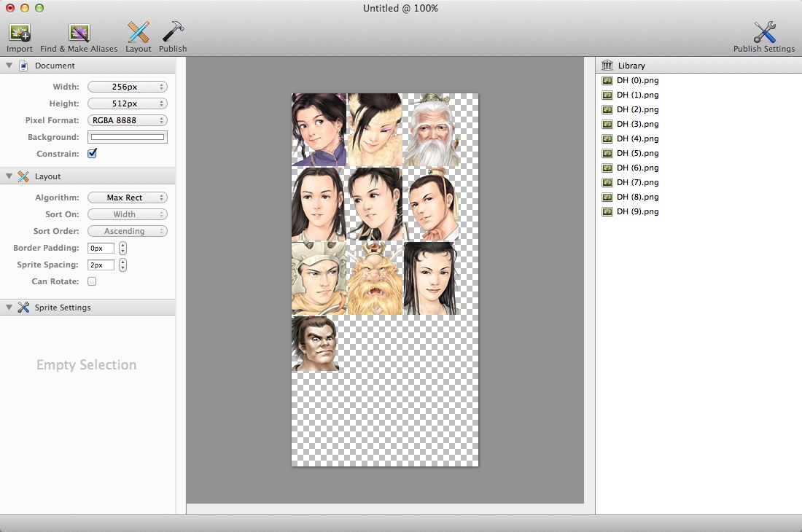The width and height of the screenshot is (802, 532).
Task: Open the Pixel Format RGBA 8888 dropdown
Action: pos(127,120)
